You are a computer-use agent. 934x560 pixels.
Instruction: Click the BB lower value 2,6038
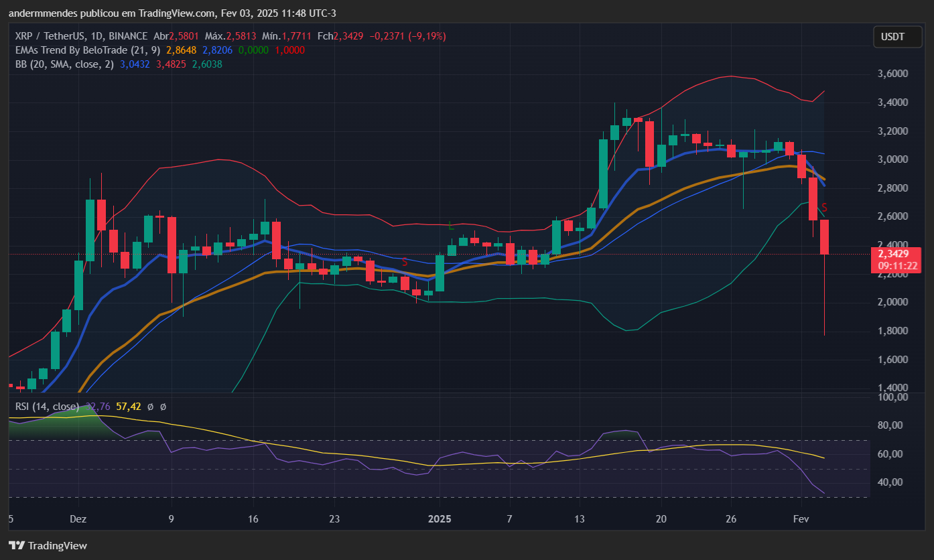(207, 64)
